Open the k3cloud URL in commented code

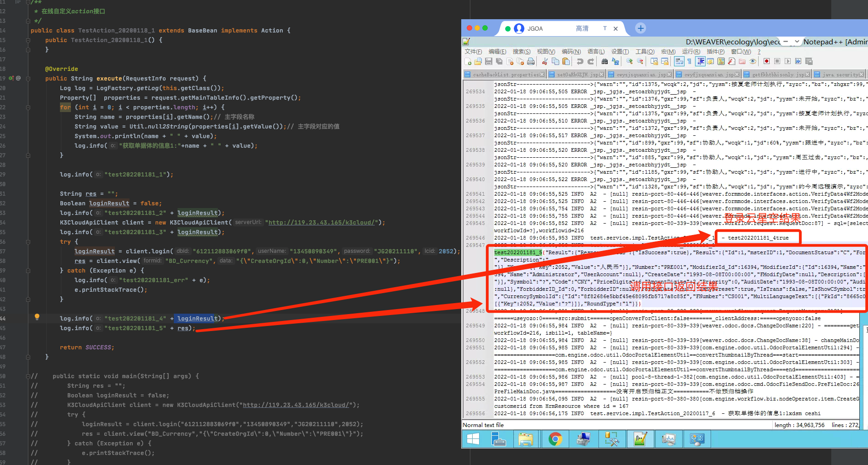pyautogui.click(x=297, y=405)
